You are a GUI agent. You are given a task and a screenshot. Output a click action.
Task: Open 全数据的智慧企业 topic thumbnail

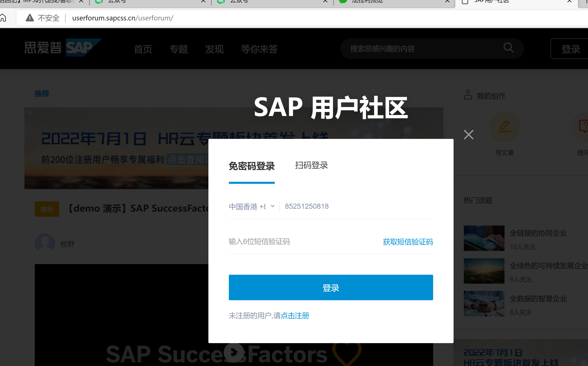tap(484, 304)
